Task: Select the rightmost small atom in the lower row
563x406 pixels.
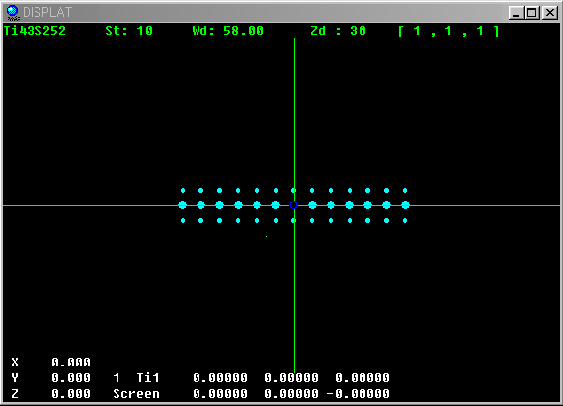Action: pyautogui.click(x=405, y=220)
